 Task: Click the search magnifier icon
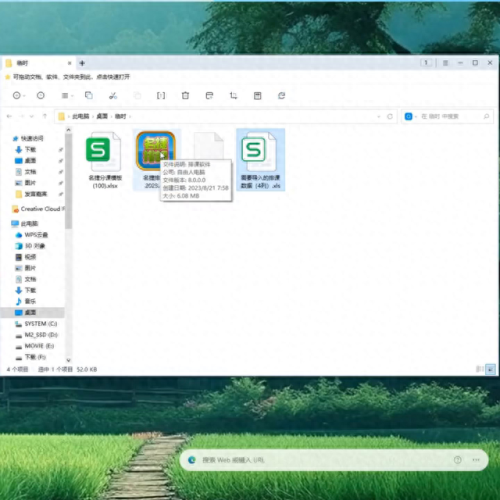pos(486,116)
